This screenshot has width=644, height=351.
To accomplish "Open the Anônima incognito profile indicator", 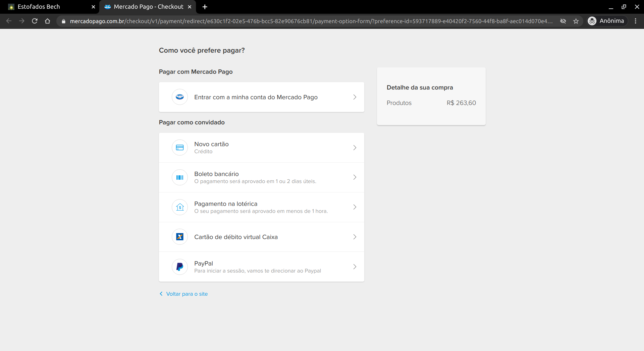I will (x=607, y=21).
